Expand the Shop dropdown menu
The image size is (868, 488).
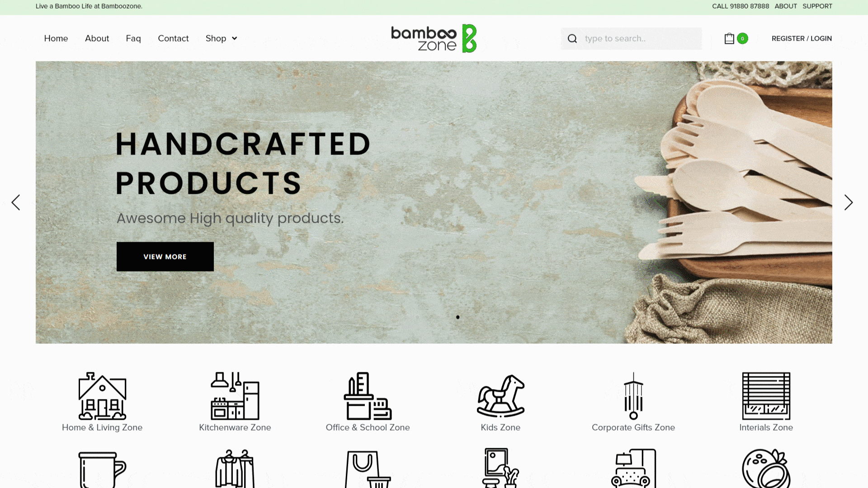(221, 38)
